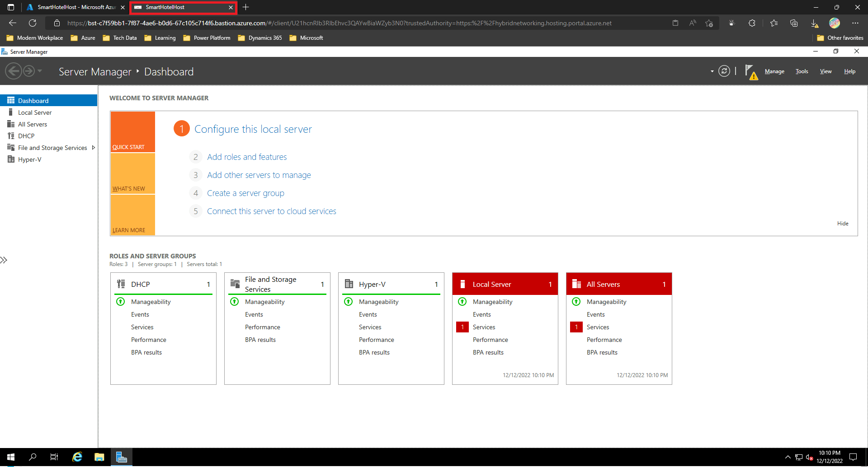Click the Hyper-V Manageability status icon
This screenshot has height=467, width=868.
(349, 302)
